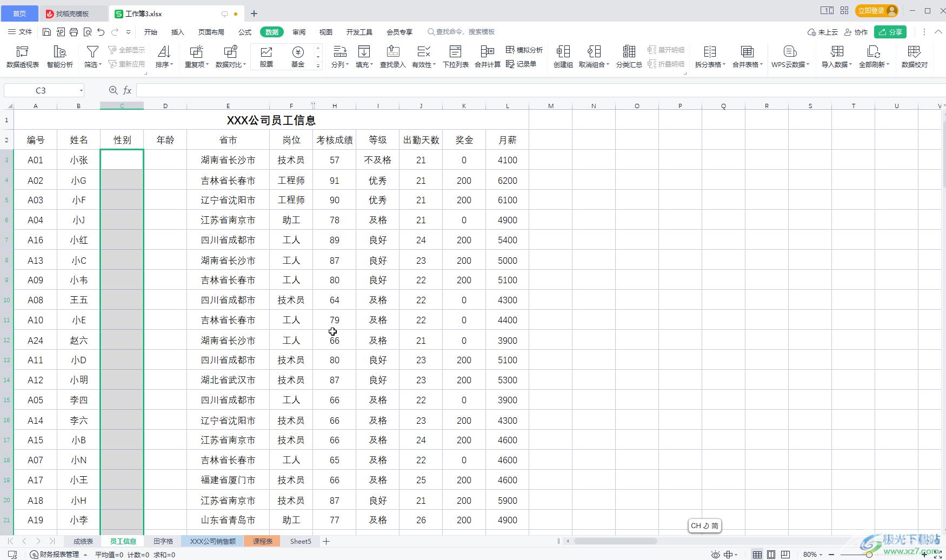
Task: Click 记录单 (Record Form)
Action: 521,64
